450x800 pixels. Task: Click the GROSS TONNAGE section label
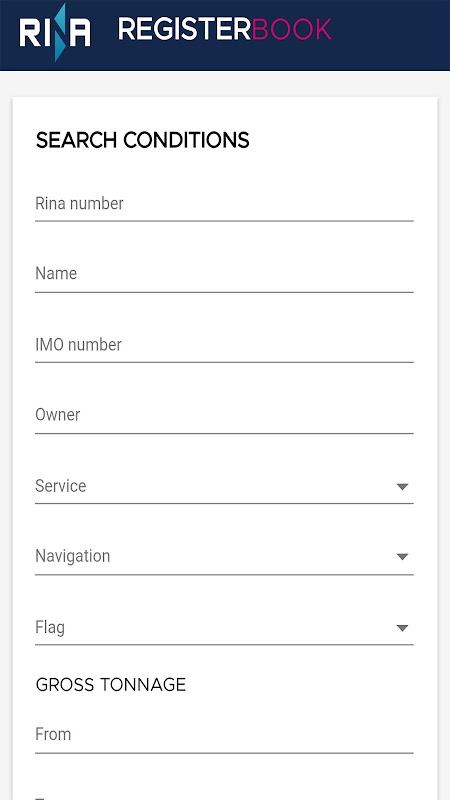(x=111, y=685)
